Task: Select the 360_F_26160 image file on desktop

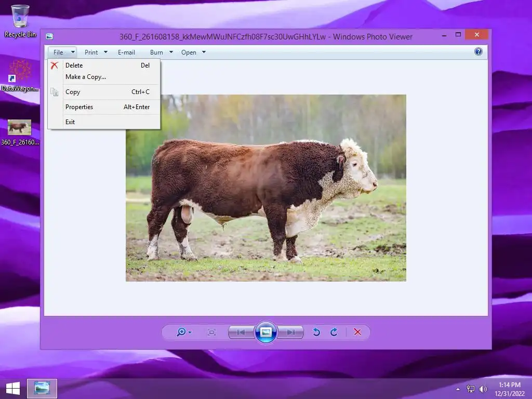Action: (20, 132)
